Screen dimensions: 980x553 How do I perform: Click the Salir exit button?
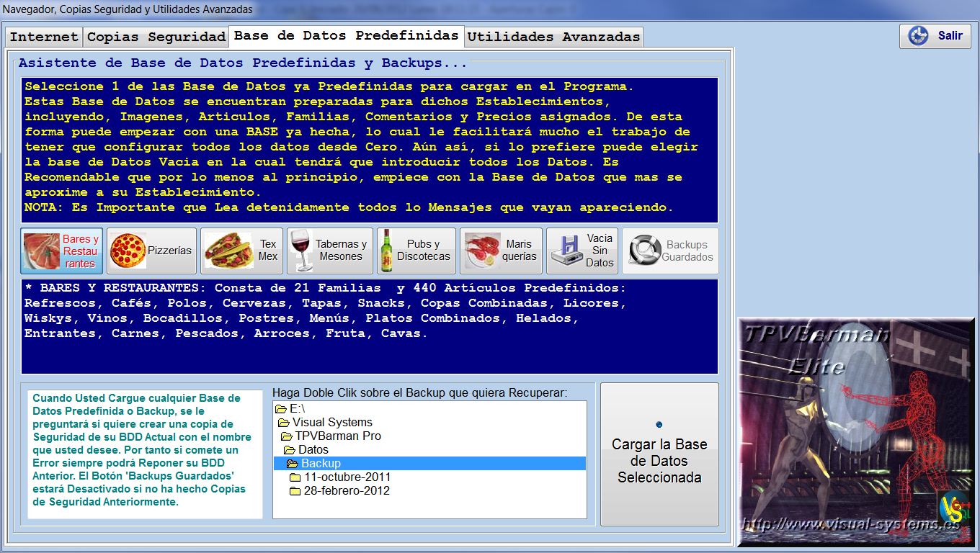tap(935, 36)
